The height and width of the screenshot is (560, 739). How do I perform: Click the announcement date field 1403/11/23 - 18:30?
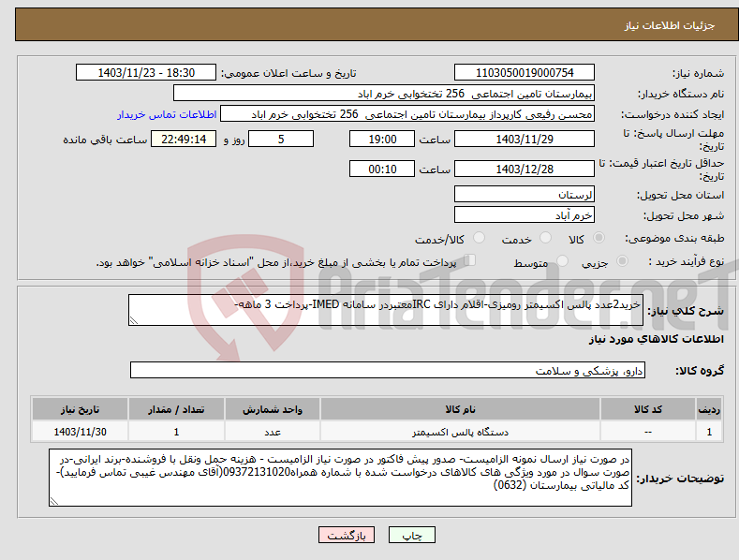(x=146, y=73)
